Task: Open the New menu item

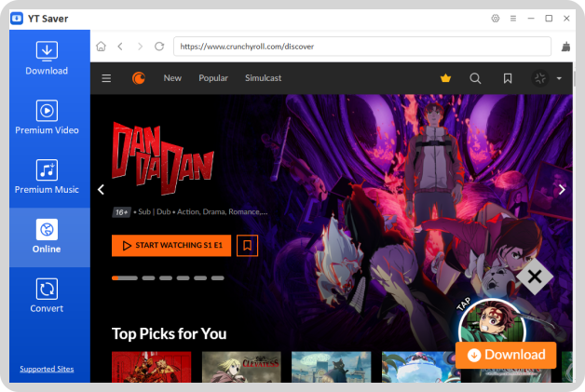Action: (172, 78)
